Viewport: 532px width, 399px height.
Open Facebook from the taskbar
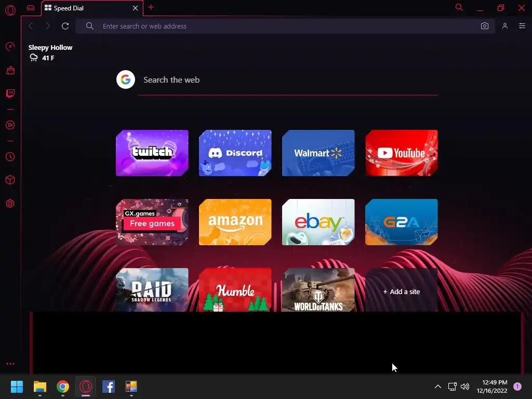[109, 387]
